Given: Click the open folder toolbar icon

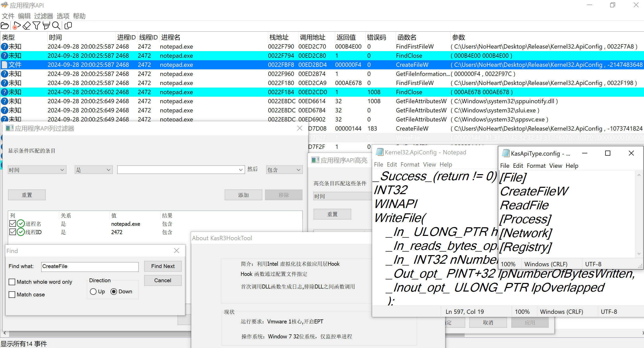Looking at the screenshot, I should coord(5,26).
